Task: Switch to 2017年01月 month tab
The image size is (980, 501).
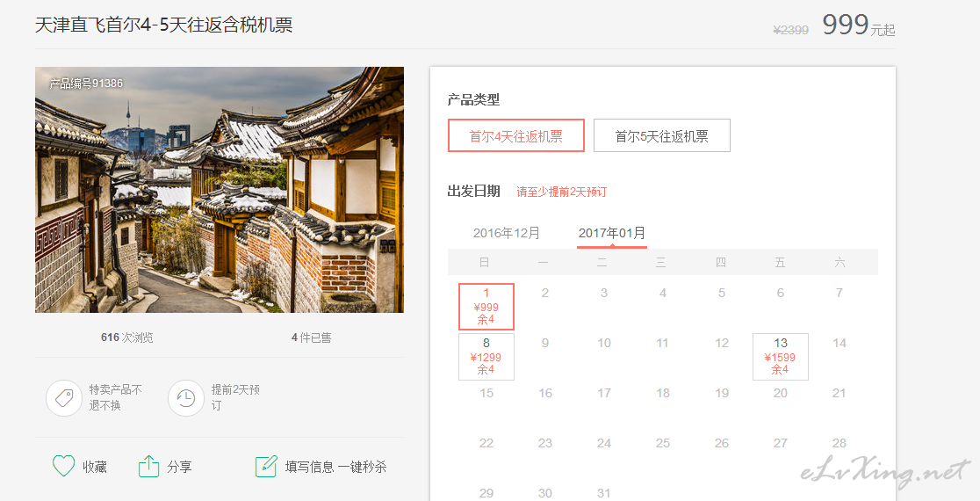Action: pos(612,233)
